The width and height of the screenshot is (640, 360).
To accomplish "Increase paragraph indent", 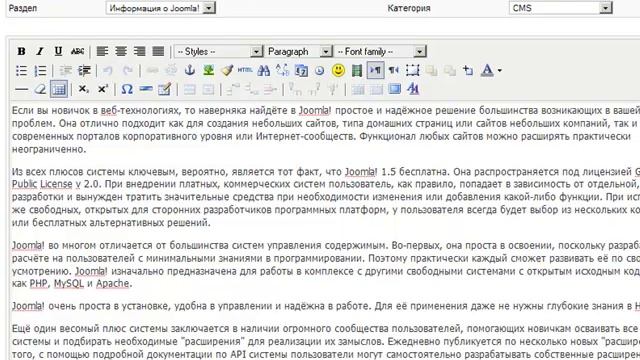I will click(x=84, y=71).
